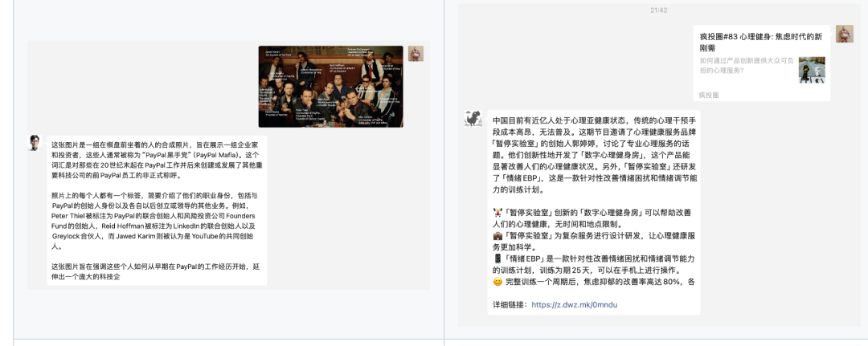
Task: Click the bullet line 「暂停实验室」为复杂服务进行设计研发
Action: pos(593,241)
